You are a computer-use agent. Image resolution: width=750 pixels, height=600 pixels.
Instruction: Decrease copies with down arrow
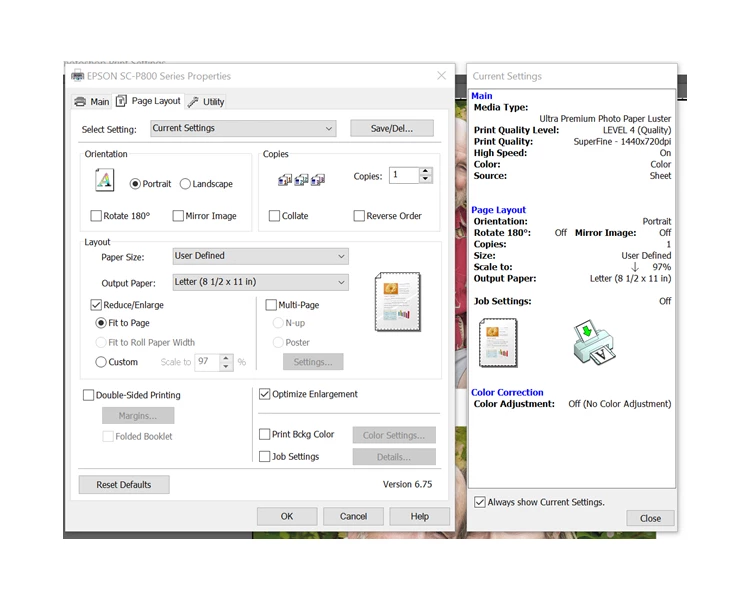pyautogui.click(x=425, y=179)
